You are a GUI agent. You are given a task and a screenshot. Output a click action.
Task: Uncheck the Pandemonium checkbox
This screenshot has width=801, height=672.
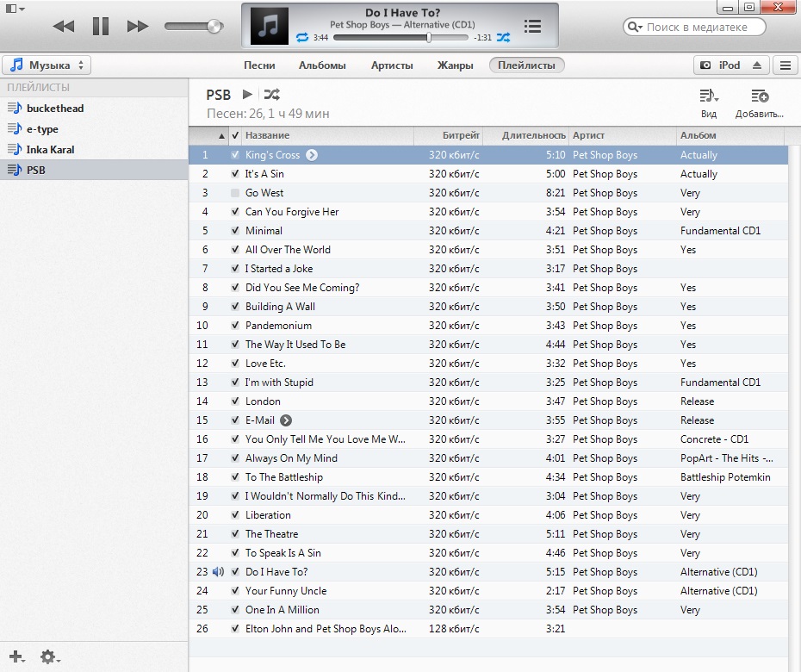[235, 326]
